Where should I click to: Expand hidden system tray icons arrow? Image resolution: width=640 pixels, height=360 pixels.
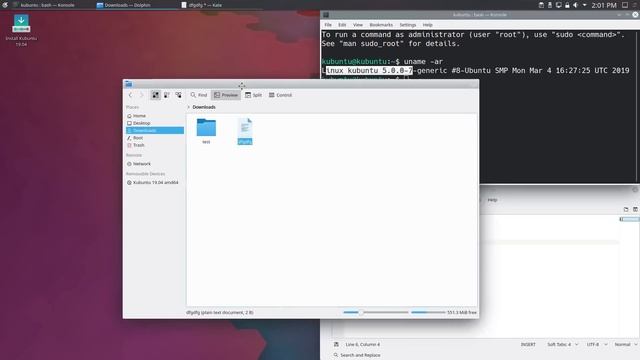pyautogui.click(x=584, y=5)
